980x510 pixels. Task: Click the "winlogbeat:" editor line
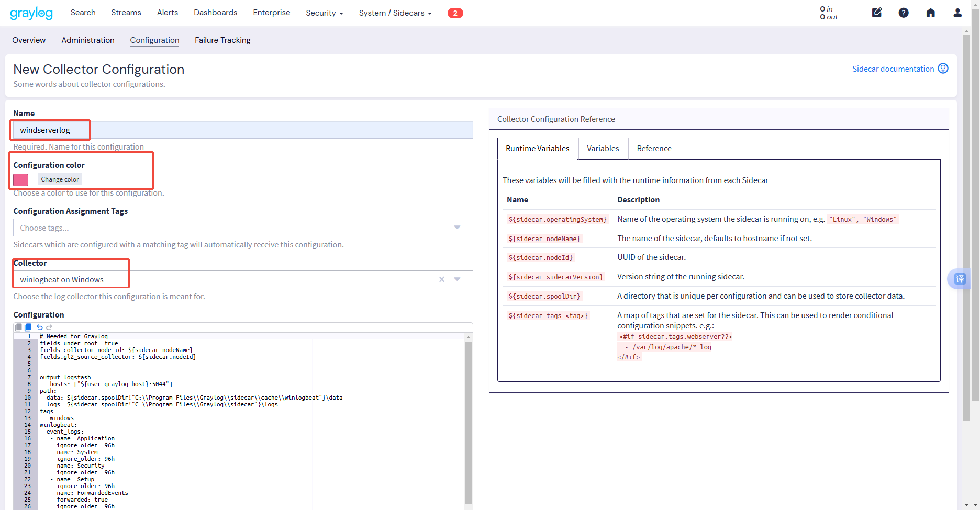click(58, 425)
